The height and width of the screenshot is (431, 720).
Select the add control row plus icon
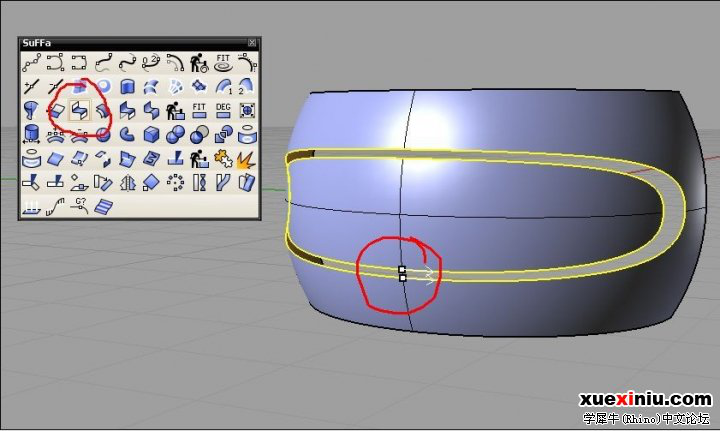(x=56, y=134)
